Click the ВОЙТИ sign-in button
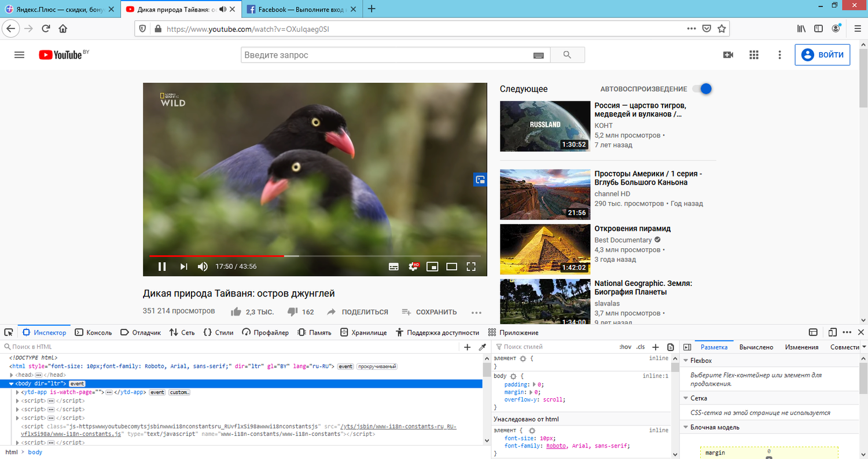This screenshot has width=868, height=459. click(822, 55)
